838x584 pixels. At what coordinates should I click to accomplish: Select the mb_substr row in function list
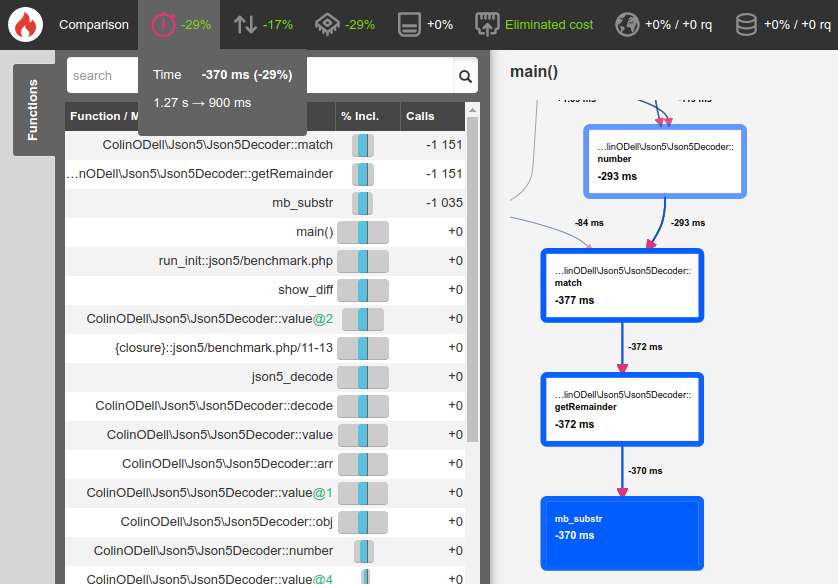coord(303,203)
